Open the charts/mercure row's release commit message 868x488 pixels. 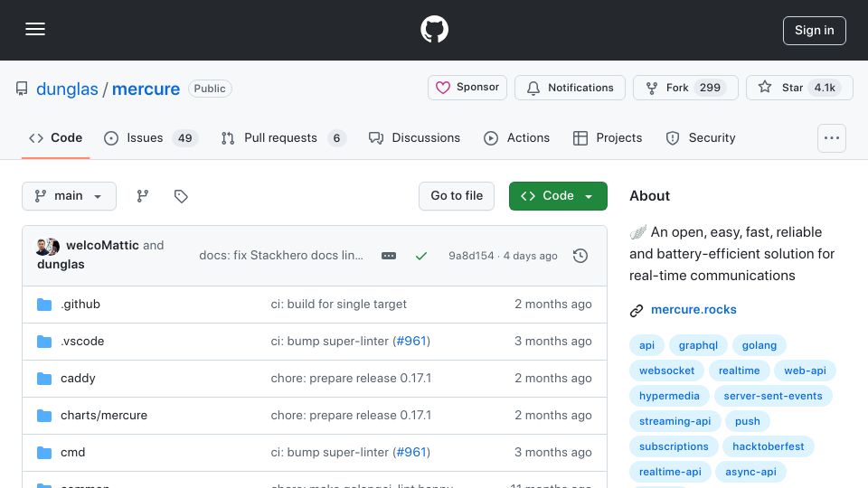coord(351,416)
